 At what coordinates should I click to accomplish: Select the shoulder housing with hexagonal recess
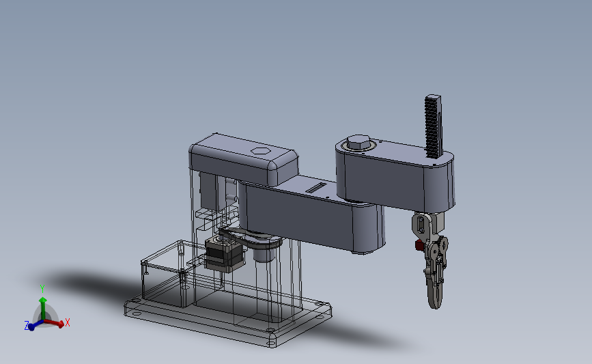244,160
